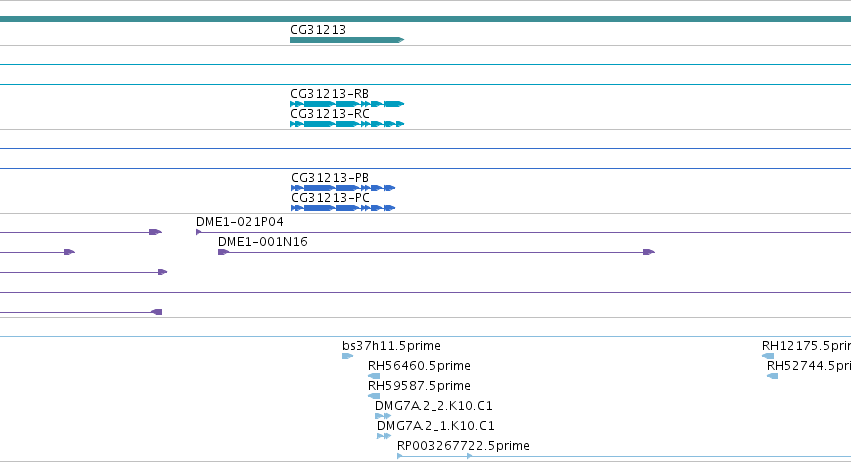Select the CG31213 gene feature bar

(347, 40)
